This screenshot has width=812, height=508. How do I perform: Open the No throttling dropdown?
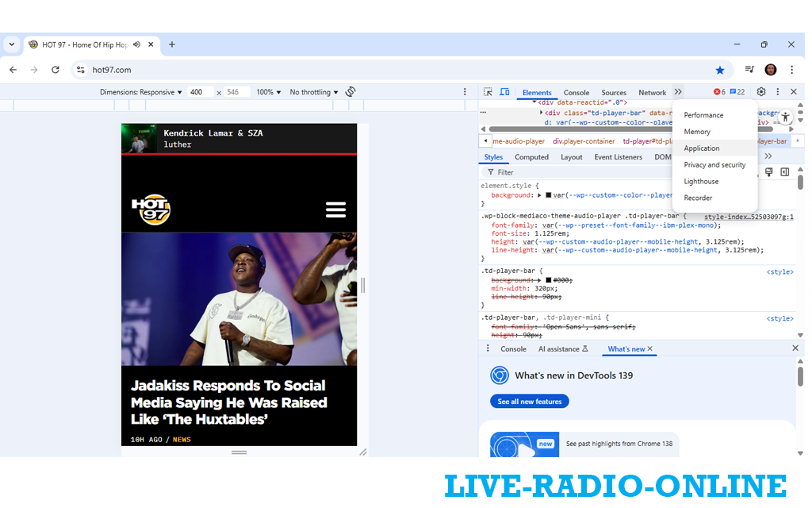tap(314, 92)
